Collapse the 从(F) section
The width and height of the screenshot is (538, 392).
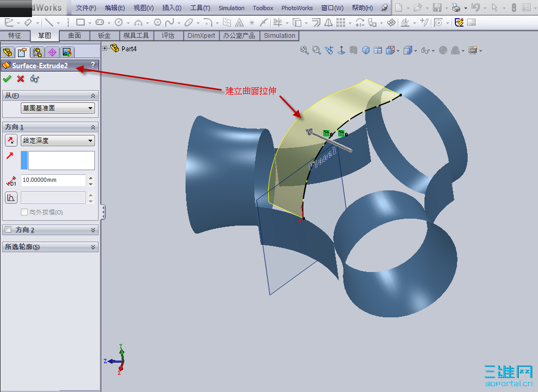[93, 95]
